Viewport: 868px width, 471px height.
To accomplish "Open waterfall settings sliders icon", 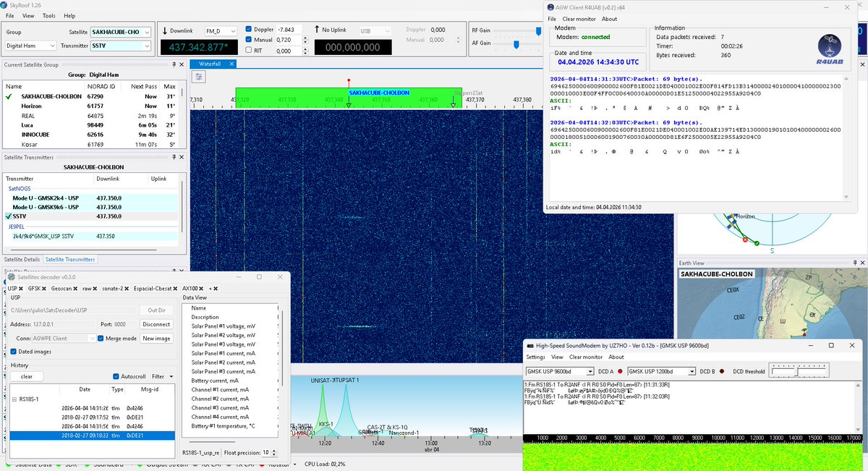I will [x=198, y=77].
